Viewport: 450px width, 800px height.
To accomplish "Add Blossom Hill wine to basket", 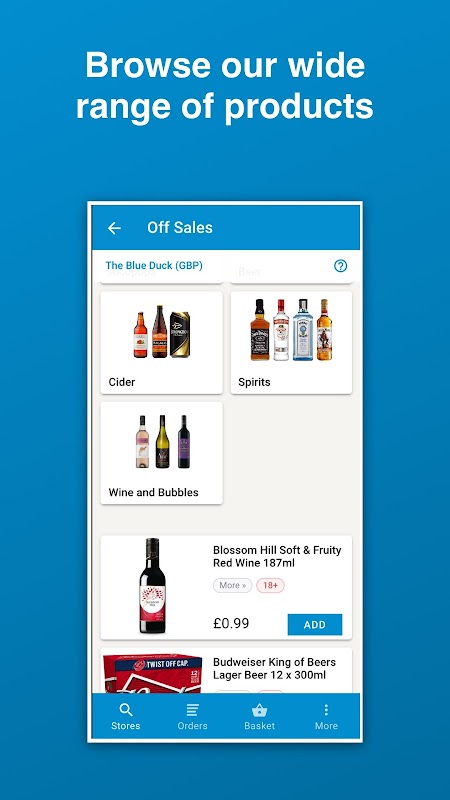I will coord(315,624).
